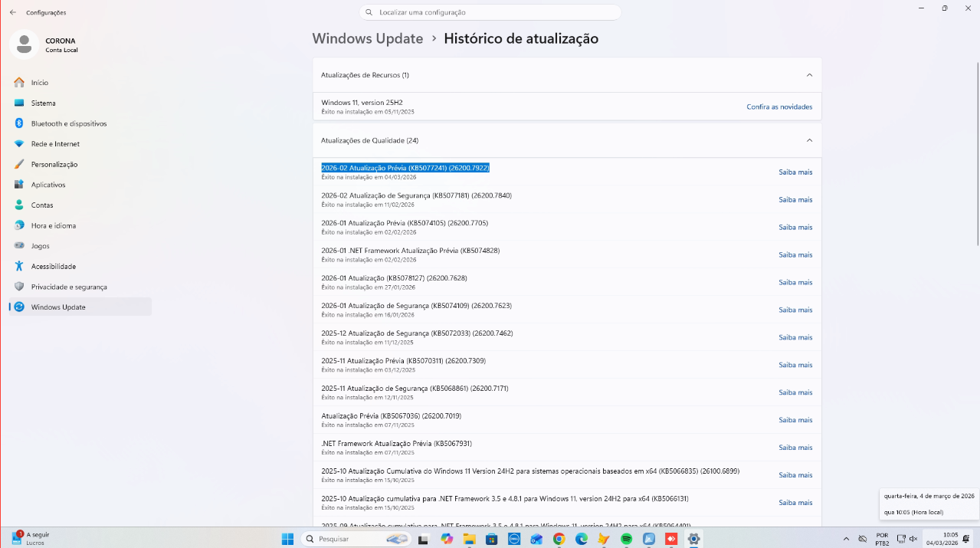Open Microsoft Edge from the taskbar
Image resolution: width=980 pixels, height=548 pixels.
pos(582,539)
